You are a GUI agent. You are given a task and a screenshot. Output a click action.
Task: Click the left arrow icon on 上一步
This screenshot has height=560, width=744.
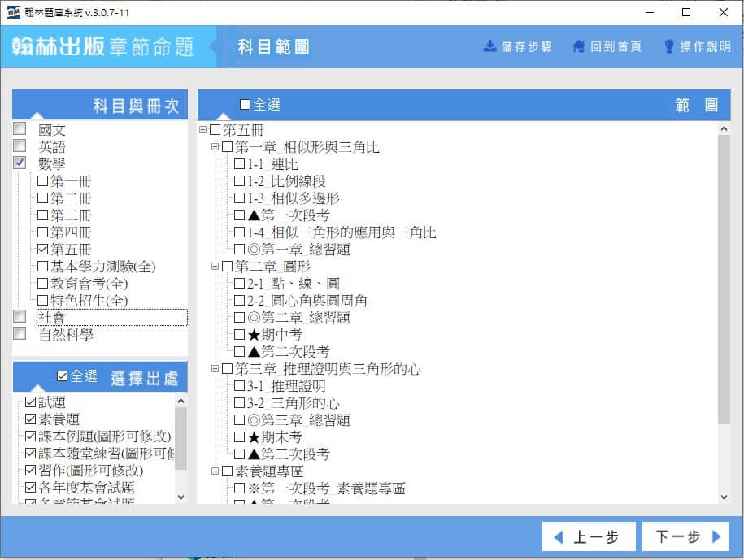[559, 537]
